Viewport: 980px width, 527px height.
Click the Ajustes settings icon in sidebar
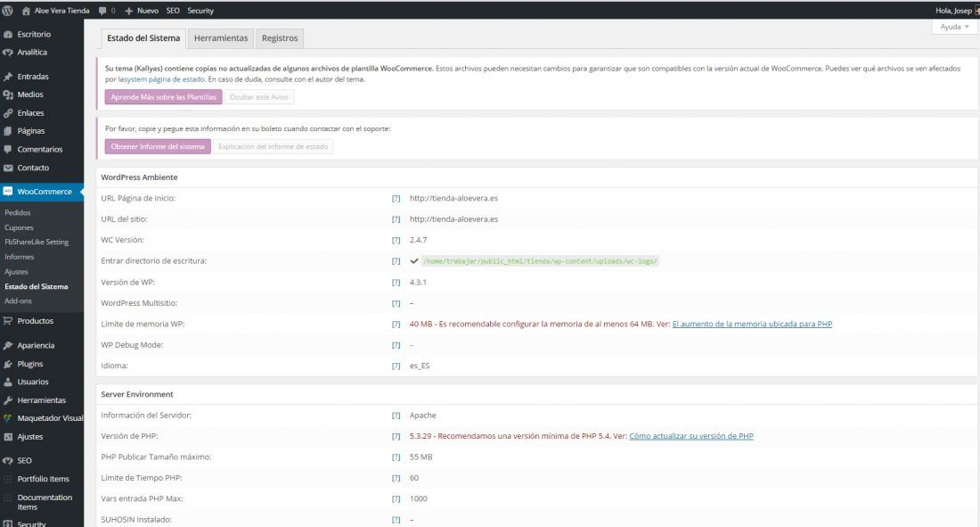pos(8,437)
